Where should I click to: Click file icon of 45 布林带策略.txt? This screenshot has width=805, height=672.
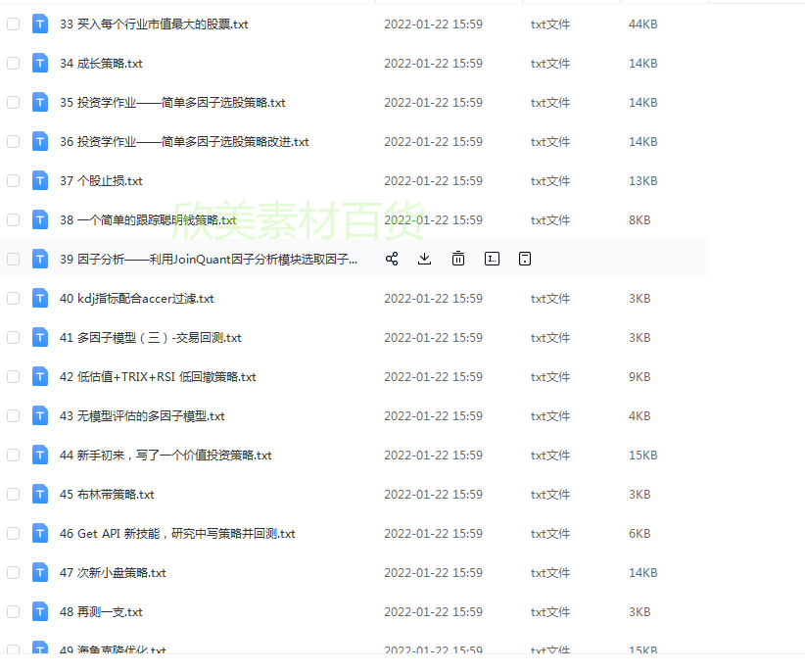point(40,494)
